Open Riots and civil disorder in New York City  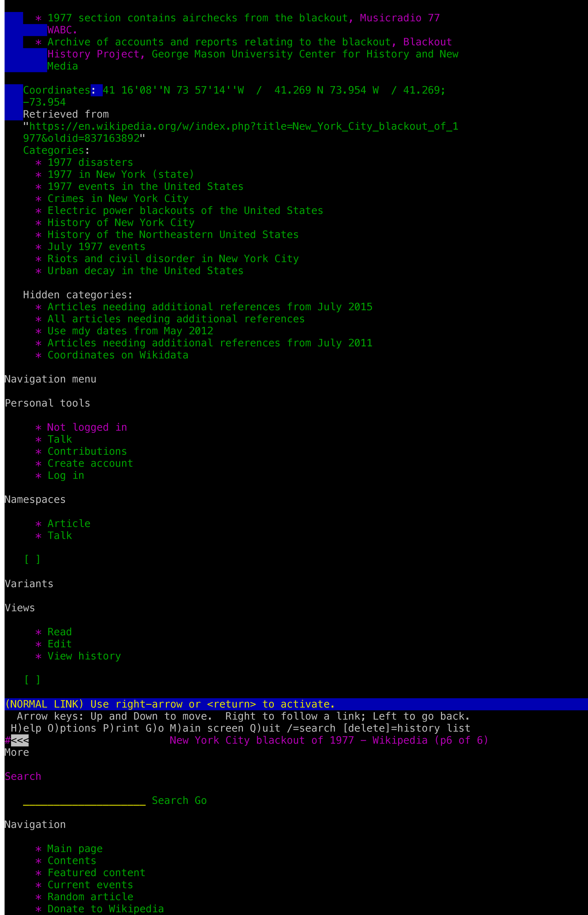click(x=173, y=258)
